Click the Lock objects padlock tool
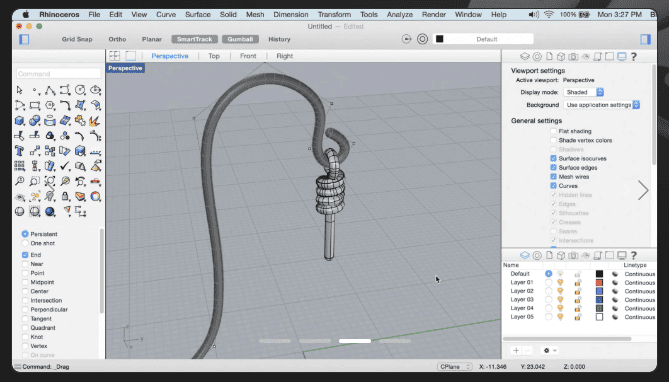Screen dimensions: 669x382 [65, 196]
